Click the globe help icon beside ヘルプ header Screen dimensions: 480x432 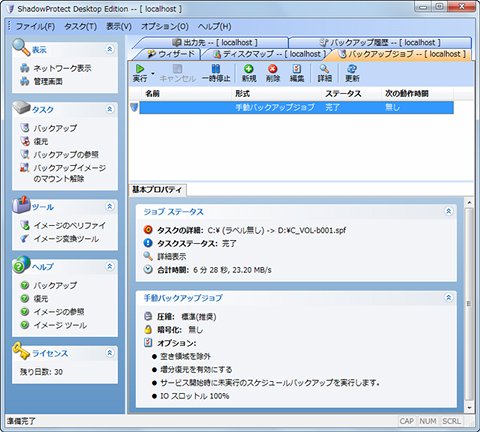pyautogui.click(x=21, y=264)
